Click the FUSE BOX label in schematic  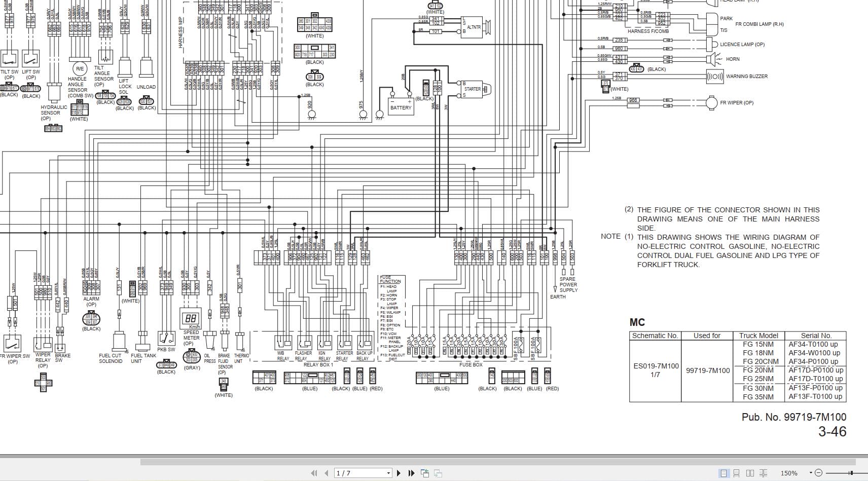tap(471, 364)
